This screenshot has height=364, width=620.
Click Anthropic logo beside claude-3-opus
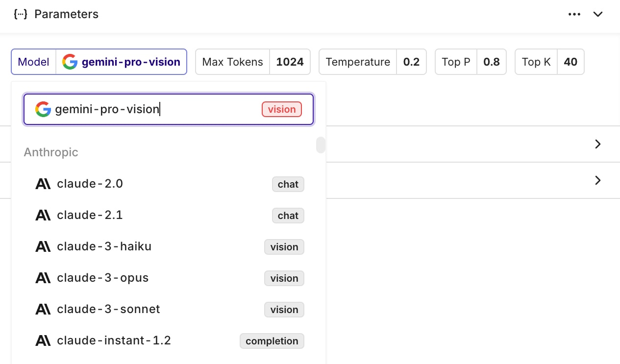tap(43, 278)
